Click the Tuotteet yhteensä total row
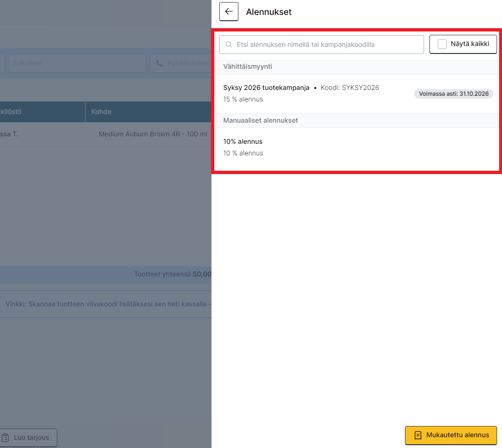This screenshot has width=502, height=448. click(106, 274)
